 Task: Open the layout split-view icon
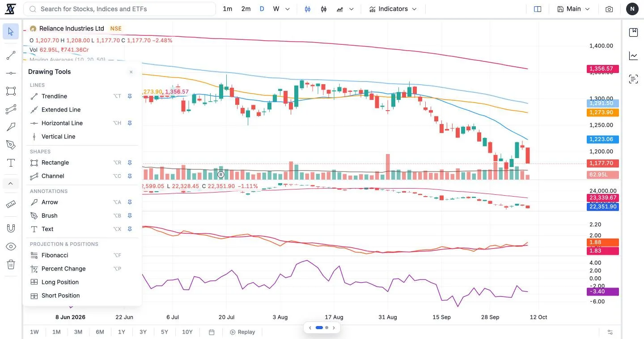pyautogui.click(x=538, y=9)
